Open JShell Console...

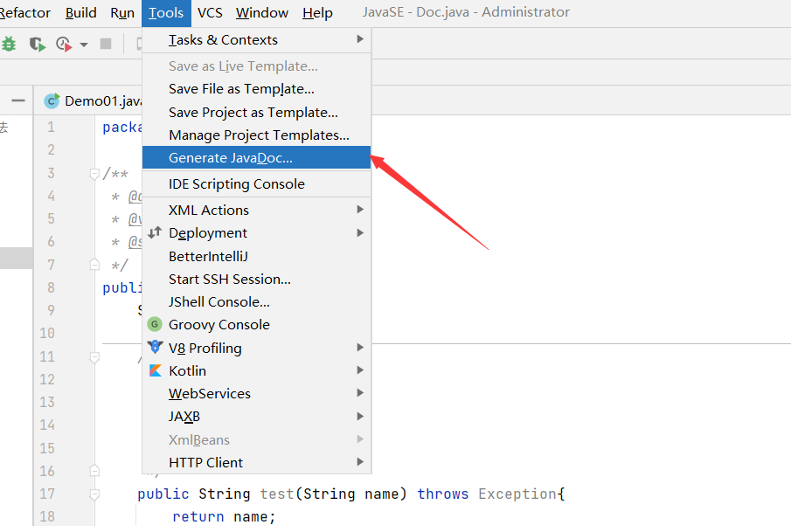tap(257, 302)
